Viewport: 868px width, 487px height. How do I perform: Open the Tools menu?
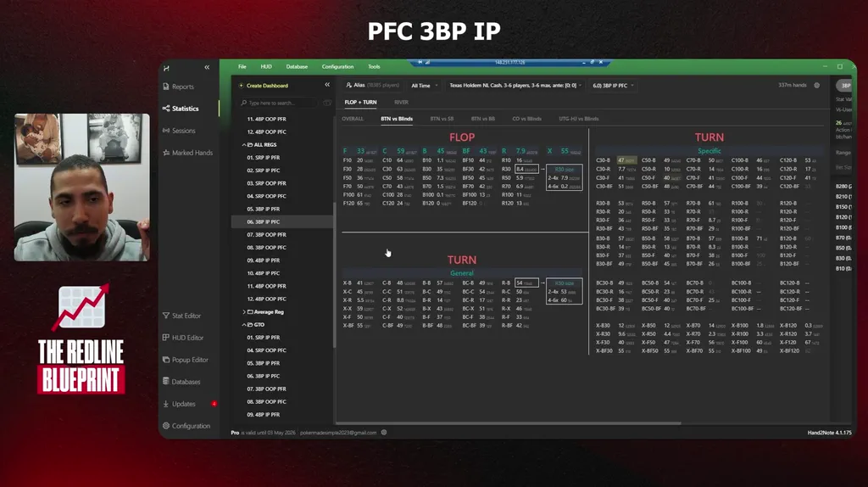click(374, 66)
